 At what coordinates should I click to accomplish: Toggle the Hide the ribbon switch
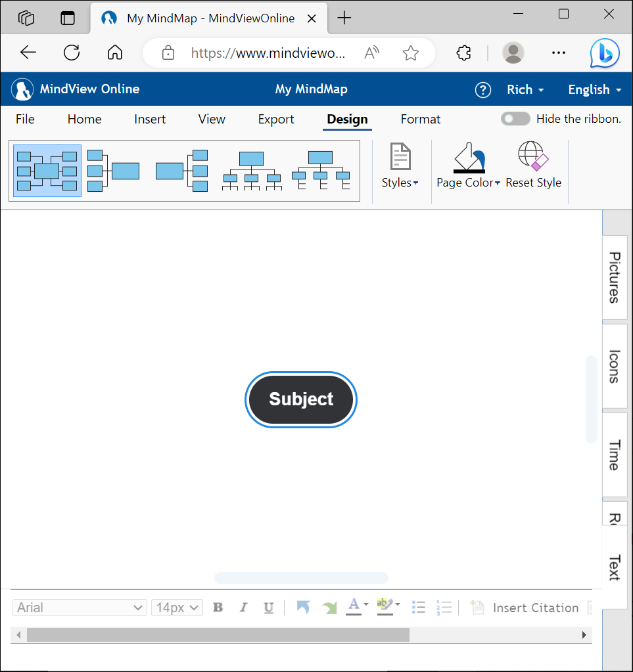coord(515,119)
